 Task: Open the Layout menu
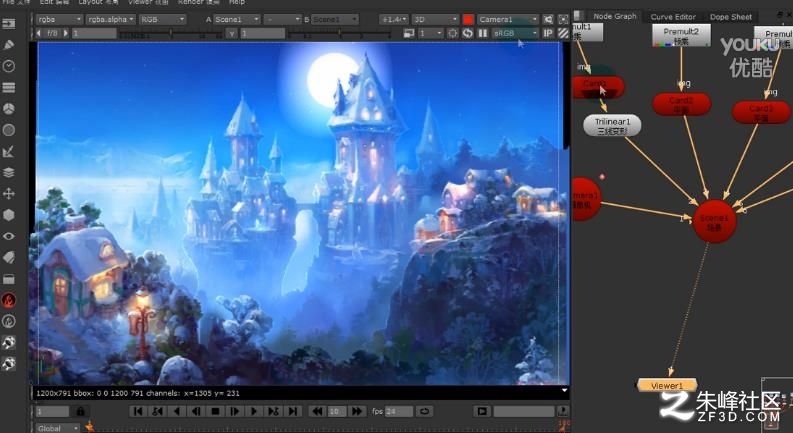click(97, 2)
